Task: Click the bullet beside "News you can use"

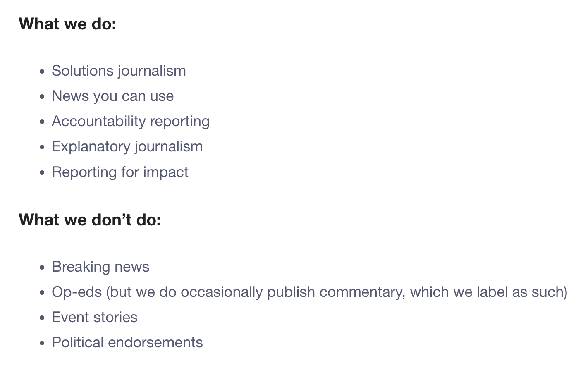Action: point(42,97)
